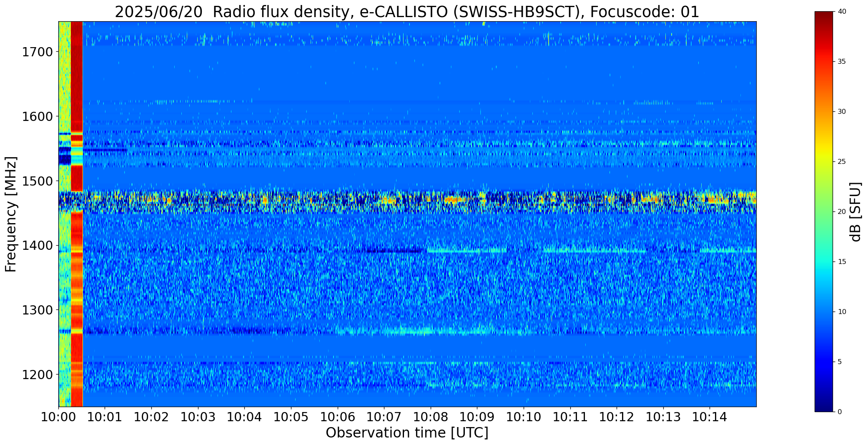Click the 10:03 time tick label
The width and height of the screenshot is (868, 445).
pos(198,417)
